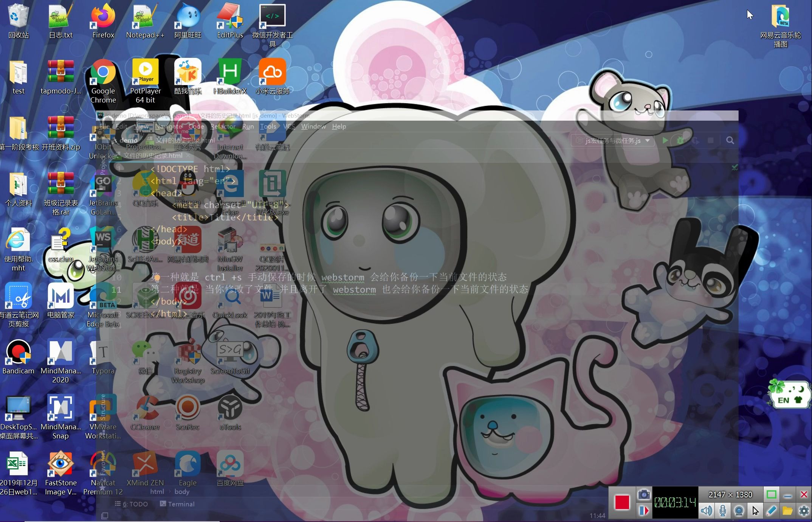The height and width of the screenshot is (522, 812).
Task: Toggle mouse cursor capture in recorder
Action: tap(755, 511)
